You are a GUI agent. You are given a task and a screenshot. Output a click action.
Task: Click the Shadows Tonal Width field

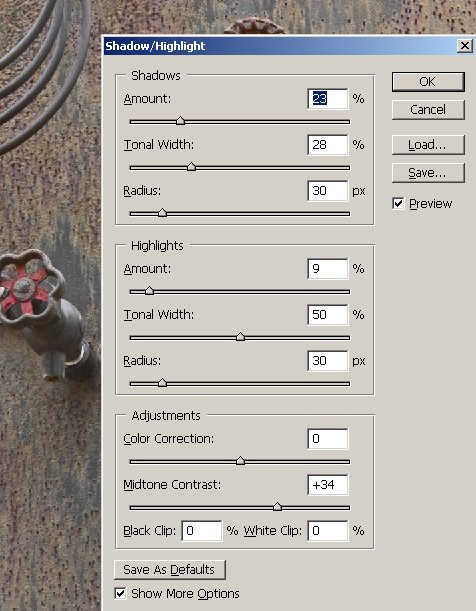(x=328, y=145)
